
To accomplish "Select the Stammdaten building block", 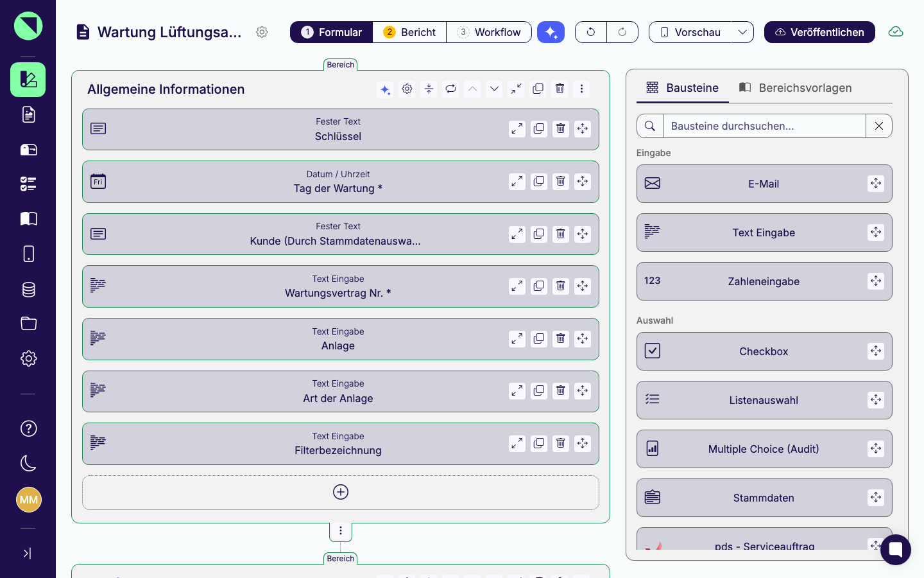I will click(x=764, y=498).
